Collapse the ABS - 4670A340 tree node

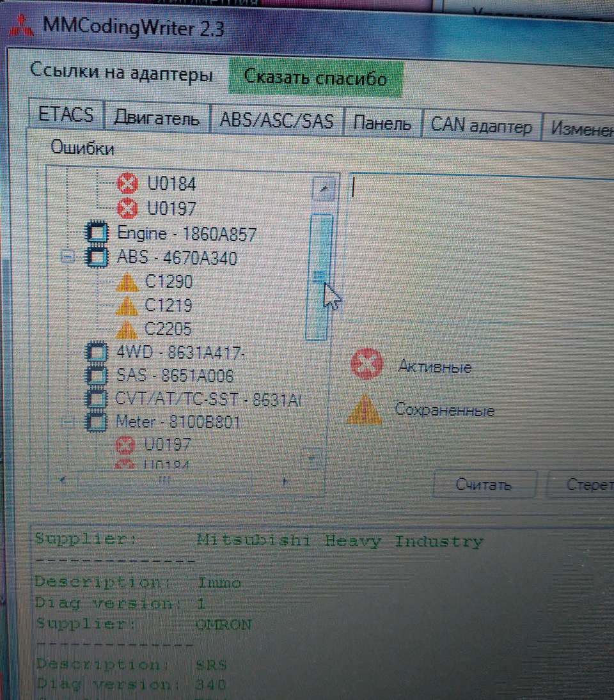coord(67,257)
